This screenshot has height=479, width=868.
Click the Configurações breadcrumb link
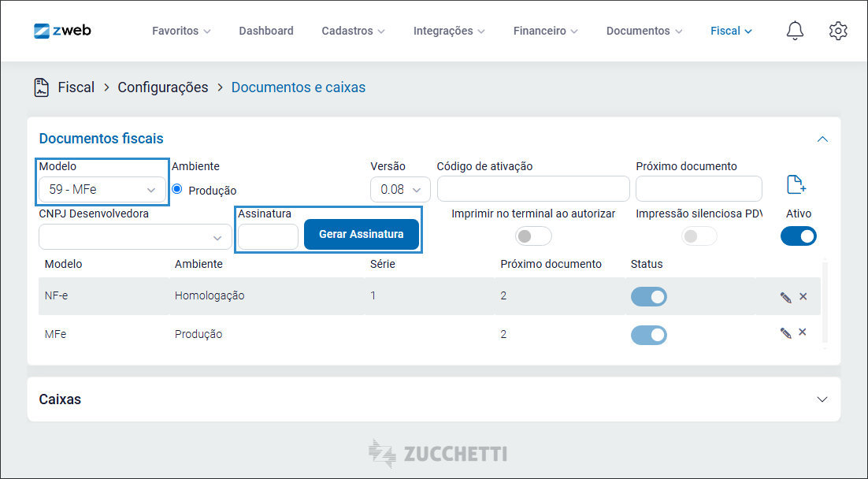[x=163, y=87]
